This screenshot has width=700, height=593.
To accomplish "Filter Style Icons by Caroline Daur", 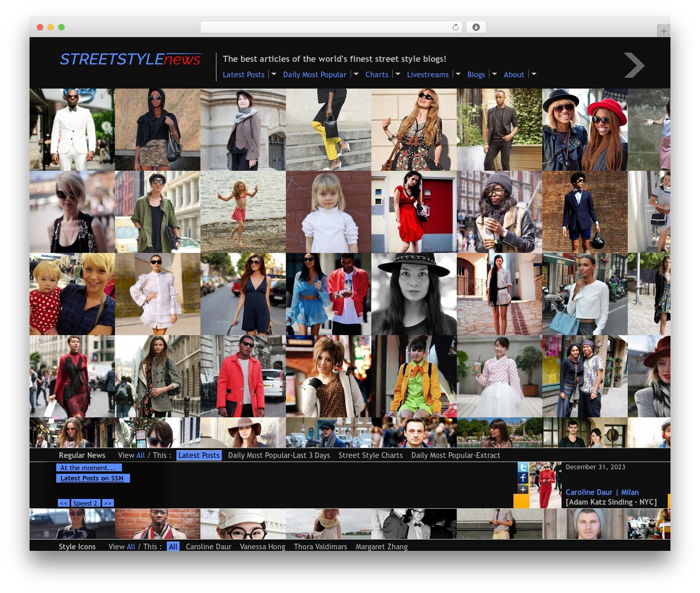I will (x=208, y=547).
